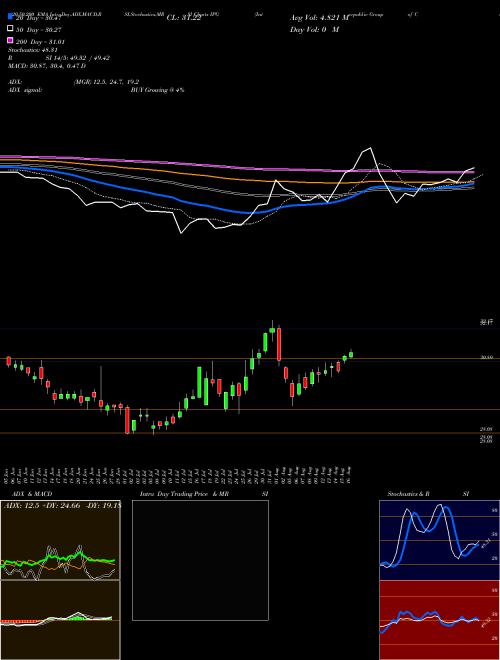The height and width of the screenshot is (660, 500).
Task: Click the magenta 200 Day legend swatch
Action: 10,40
